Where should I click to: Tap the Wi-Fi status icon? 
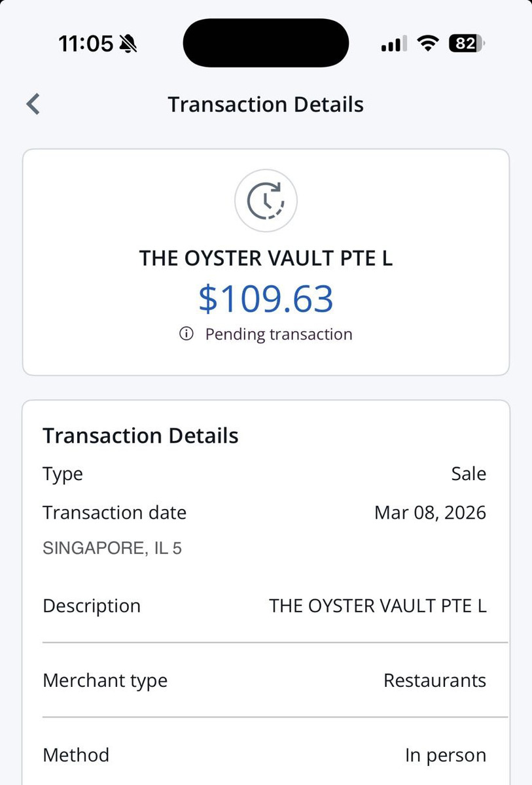pyautogui.click(x=429, y=44)
